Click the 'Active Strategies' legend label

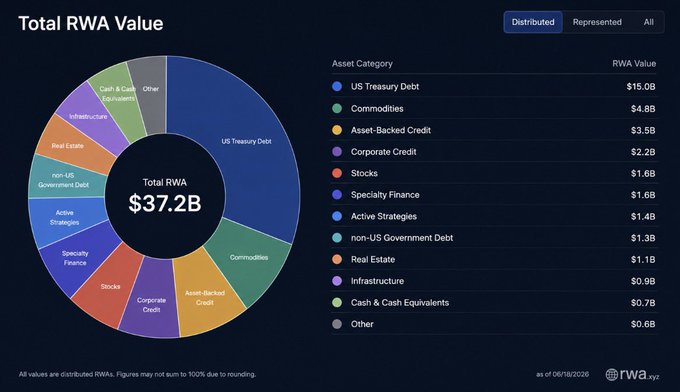click(x=384, y=216)
